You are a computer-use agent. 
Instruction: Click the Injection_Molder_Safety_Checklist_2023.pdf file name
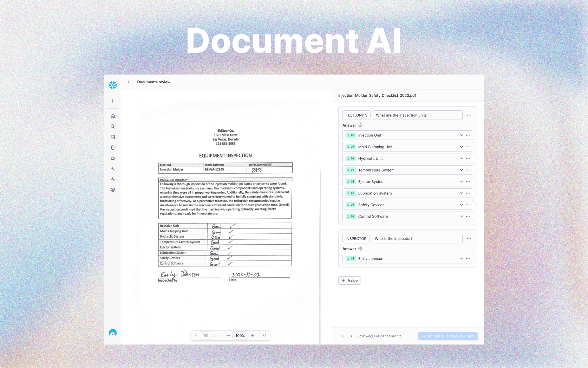[x=377, y=95]
